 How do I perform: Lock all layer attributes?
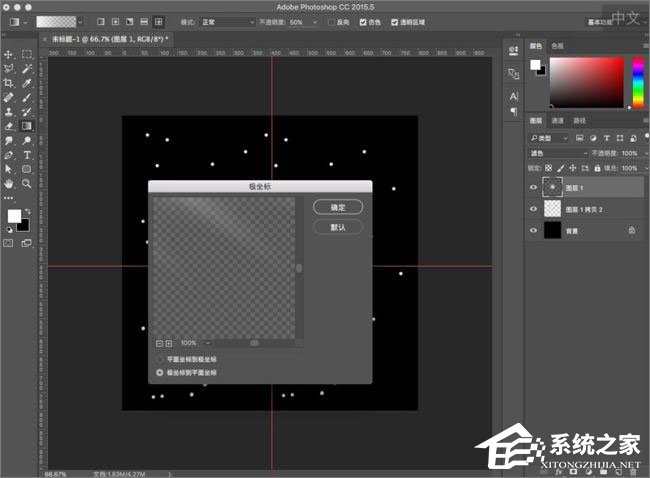597,168
